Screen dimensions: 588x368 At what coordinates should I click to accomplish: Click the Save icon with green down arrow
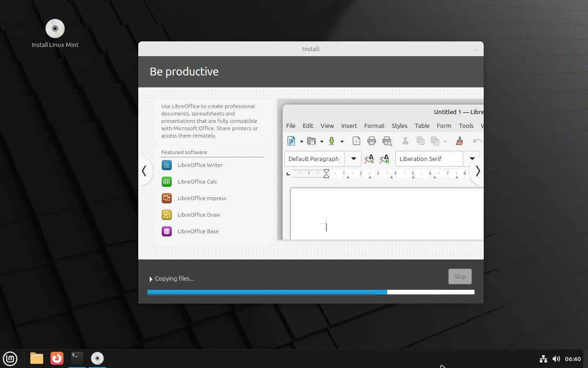coord(331,141)
